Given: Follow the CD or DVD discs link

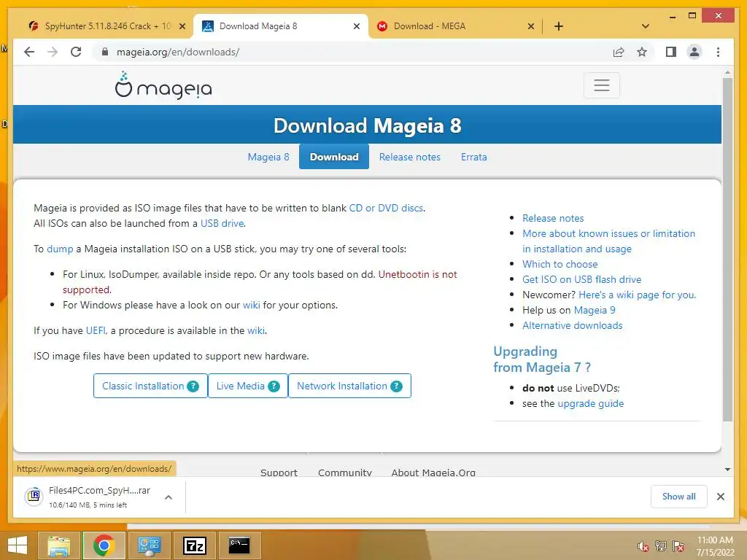Looking at the screenshot, I should [x=386, y=208].
